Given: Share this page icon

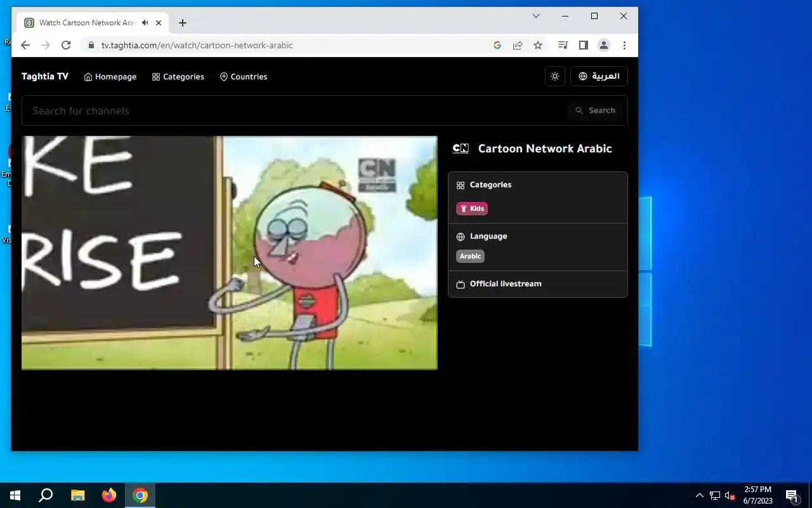Looking at the screenshot, I should point(518,45).
